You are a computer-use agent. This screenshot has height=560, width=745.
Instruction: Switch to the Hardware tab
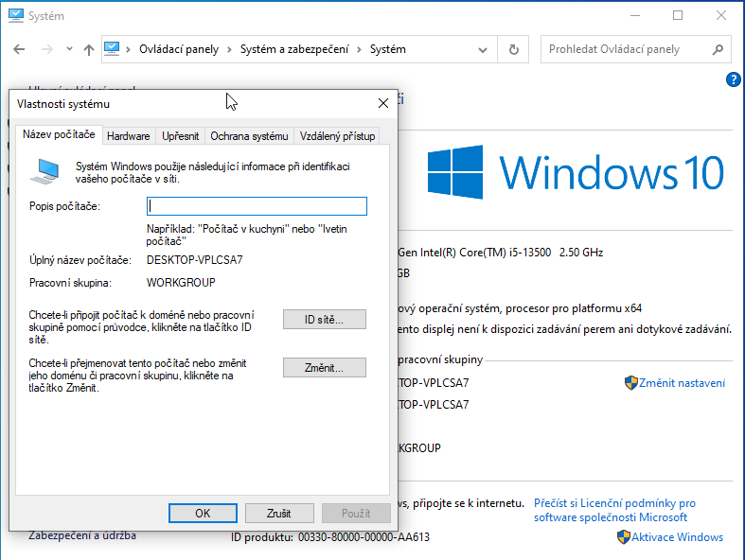[128, 136]
